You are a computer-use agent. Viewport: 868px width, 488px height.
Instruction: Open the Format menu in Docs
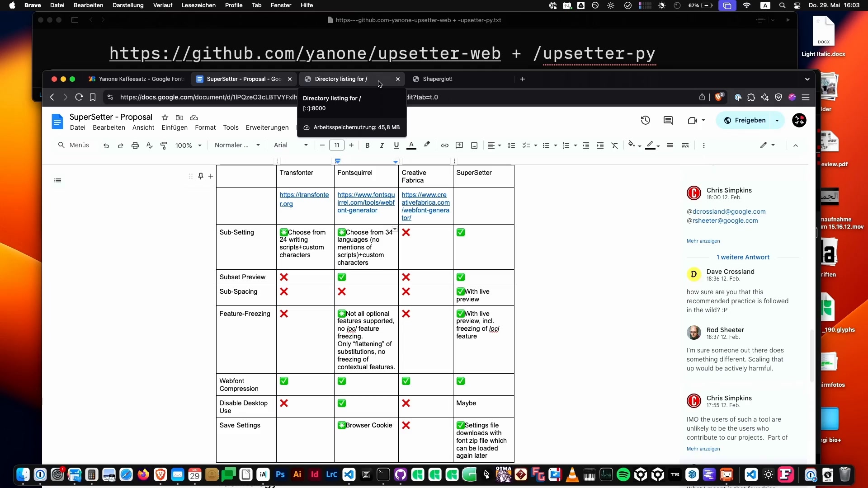point(205,127)
